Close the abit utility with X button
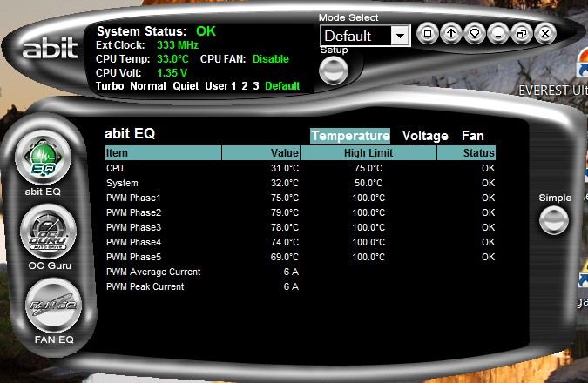 point(545,34)
